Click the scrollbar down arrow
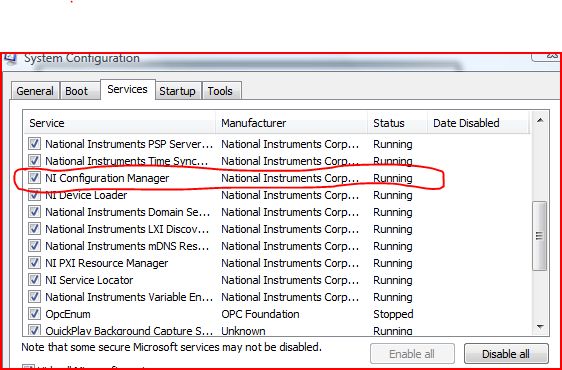Viewport: 562px width, 370px height. click(x=540, y=327)
